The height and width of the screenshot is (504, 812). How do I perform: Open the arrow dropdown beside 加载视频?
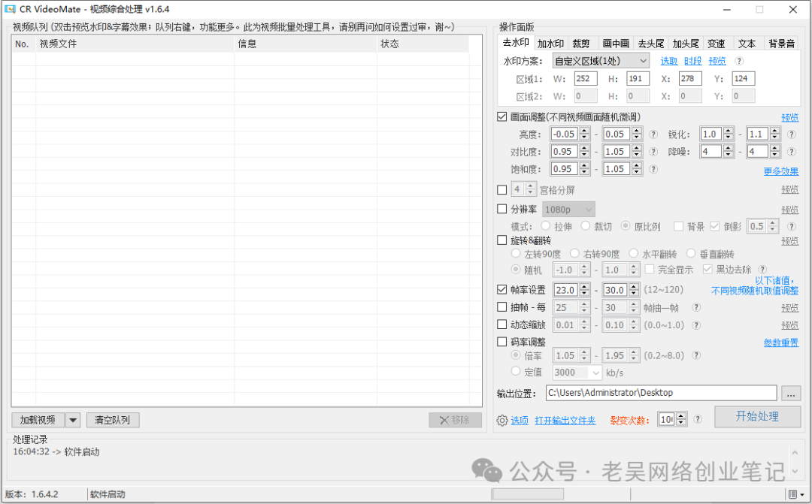73,421
